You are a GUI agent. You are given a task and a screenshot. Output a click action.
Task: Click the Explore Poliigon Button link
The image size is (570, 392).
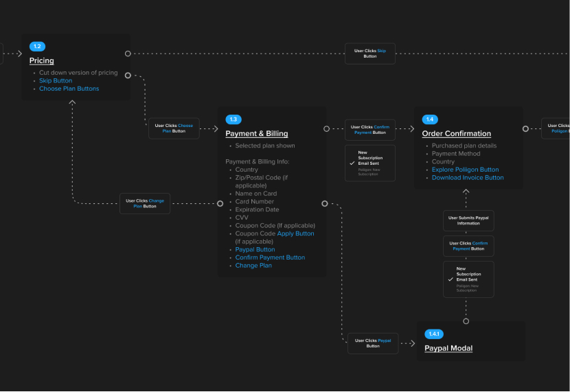click(x=466, y=170)
